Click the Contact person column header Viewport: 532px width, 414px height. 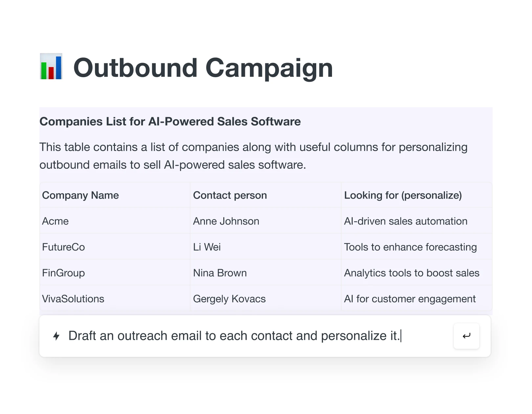(x=230, y=195)
